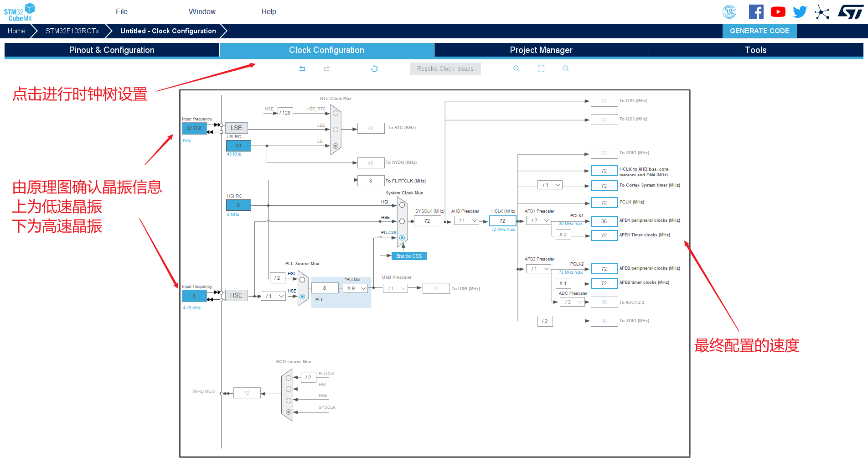Select HSI in MCO source Mux
The width and height of the screenshot is (868, 475).
pos(289,389)
